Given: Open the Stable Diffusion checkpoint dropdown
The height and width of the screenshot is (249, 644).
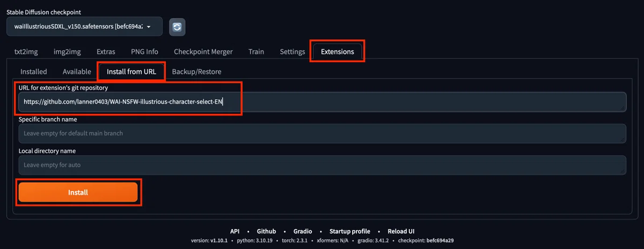Looking at the screenshot, I should click(85, 26).
